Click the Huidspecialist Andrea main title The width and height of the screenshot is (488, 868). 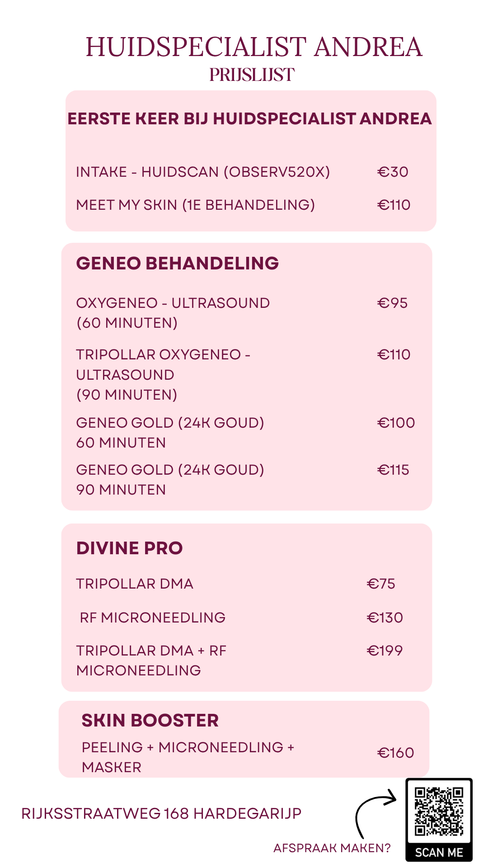(x=254, y=47)
